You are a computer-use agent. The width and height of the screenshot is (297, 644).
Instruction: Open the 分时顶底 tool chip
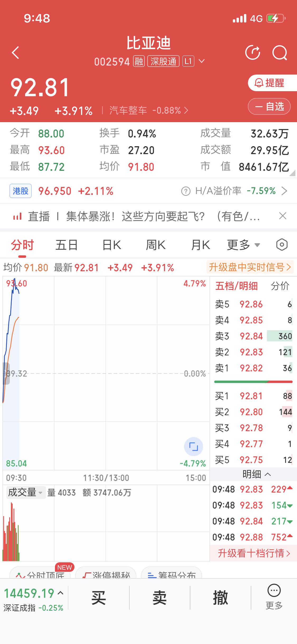pos(40,573)
